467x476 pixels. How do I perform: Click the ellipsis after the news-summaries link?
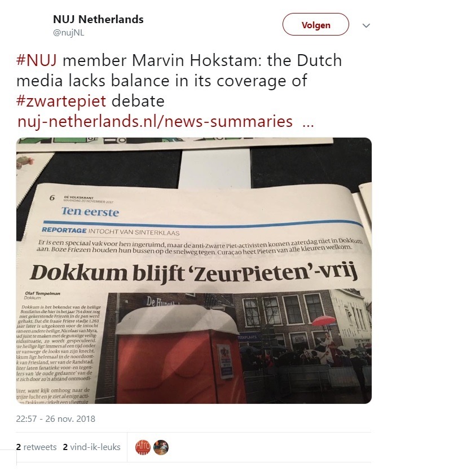click(308, 122)
